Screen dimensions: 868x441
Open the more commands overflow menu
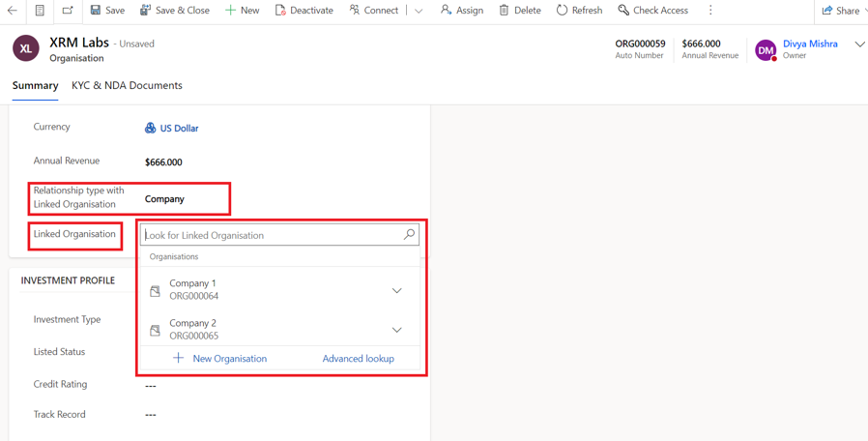click(710, 11)
